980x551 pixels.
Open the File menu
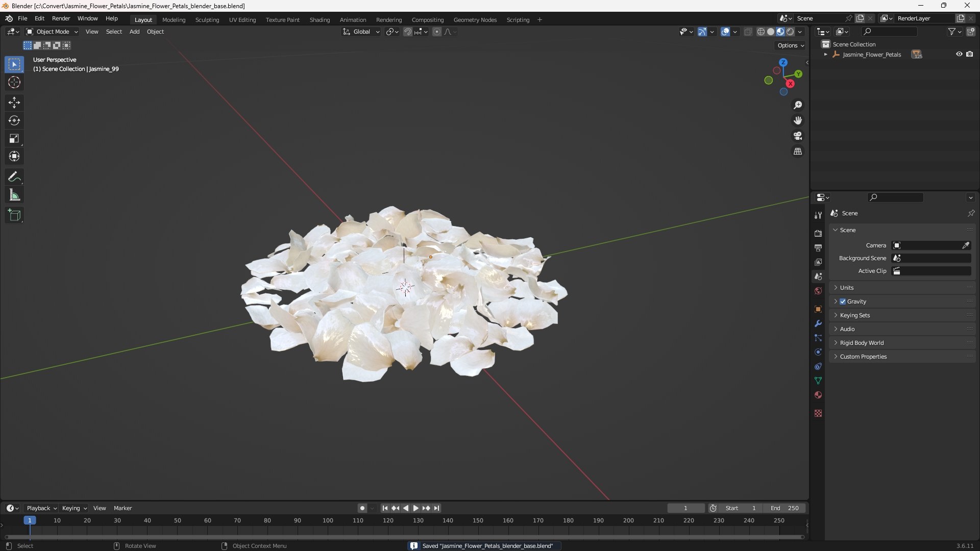pyautogui.click(x=22, y=18)
